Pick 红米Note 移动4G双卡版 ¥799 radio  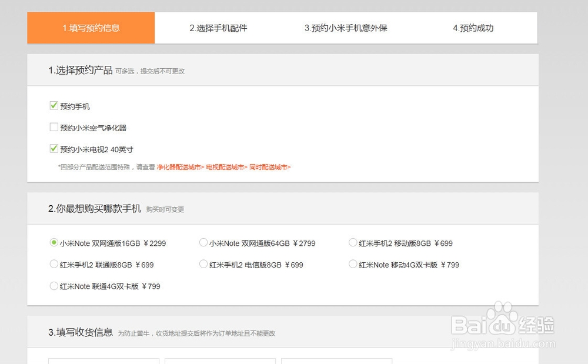[x=352, y=264]
